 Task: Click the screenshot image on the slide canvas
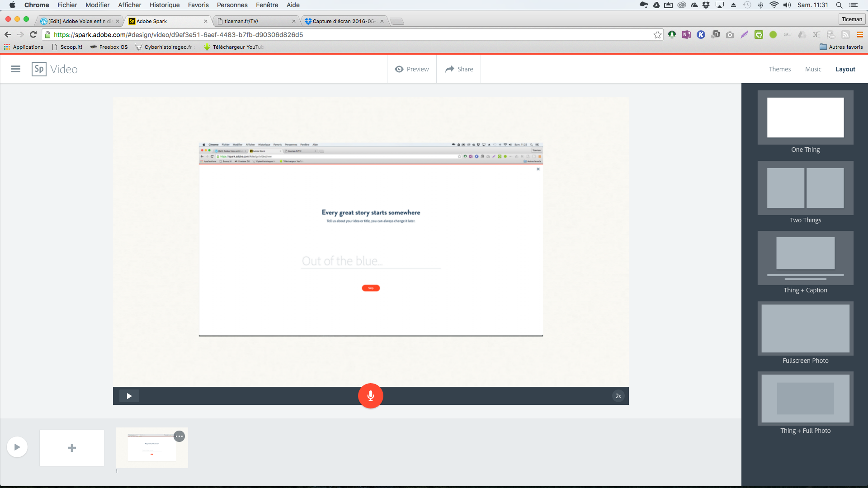point(371,239)
